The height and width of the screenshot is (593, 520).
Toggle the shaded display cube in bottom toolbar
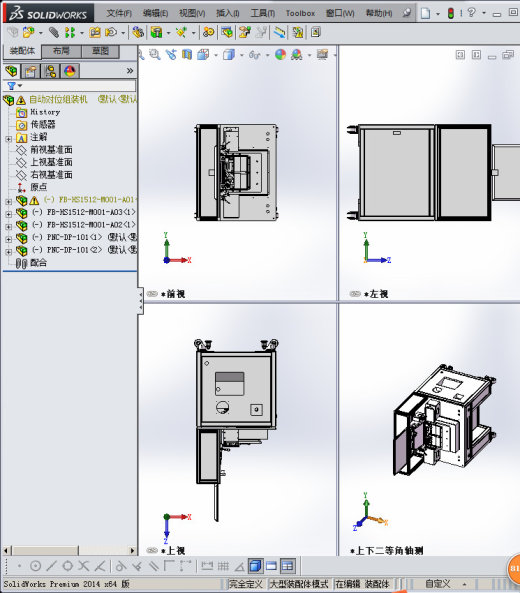(x=255, y=566)
